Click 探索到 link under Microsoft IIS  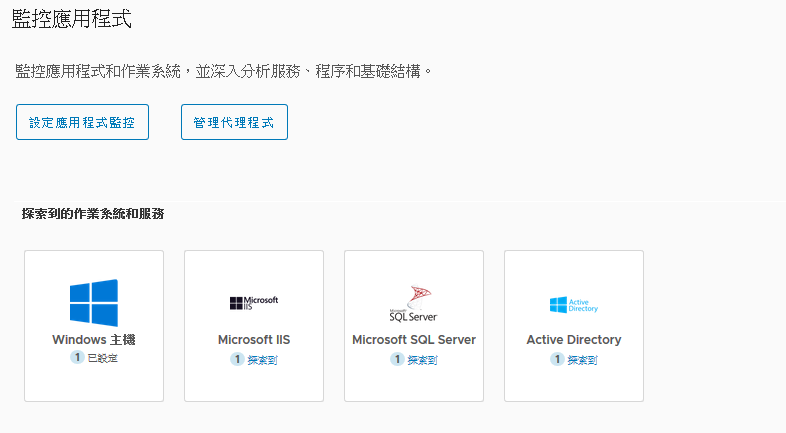coord(262,359)
